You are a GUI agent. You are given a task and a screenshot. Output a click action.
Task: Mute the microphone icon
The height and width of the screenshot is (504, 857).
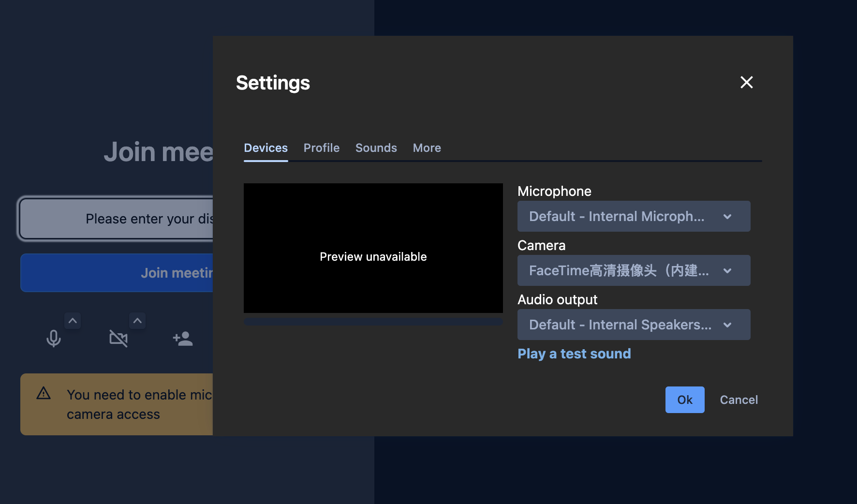click(x=53, y=338)
